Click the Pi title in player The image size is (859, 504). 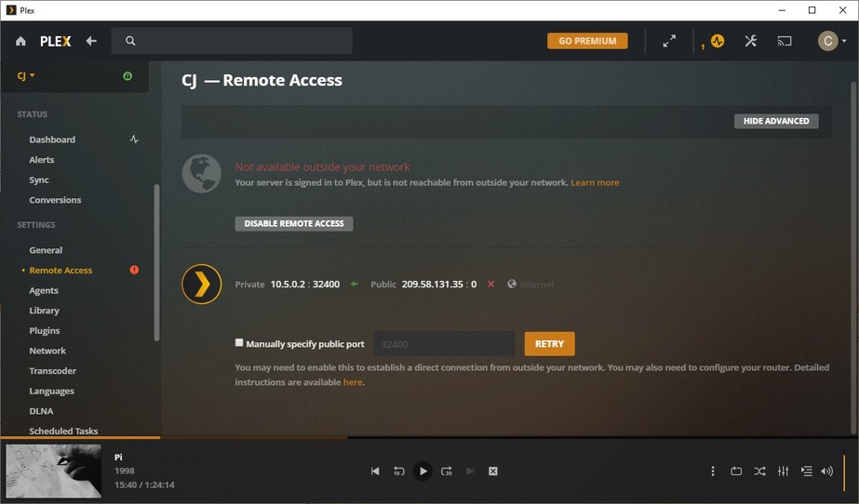(118, 457)
